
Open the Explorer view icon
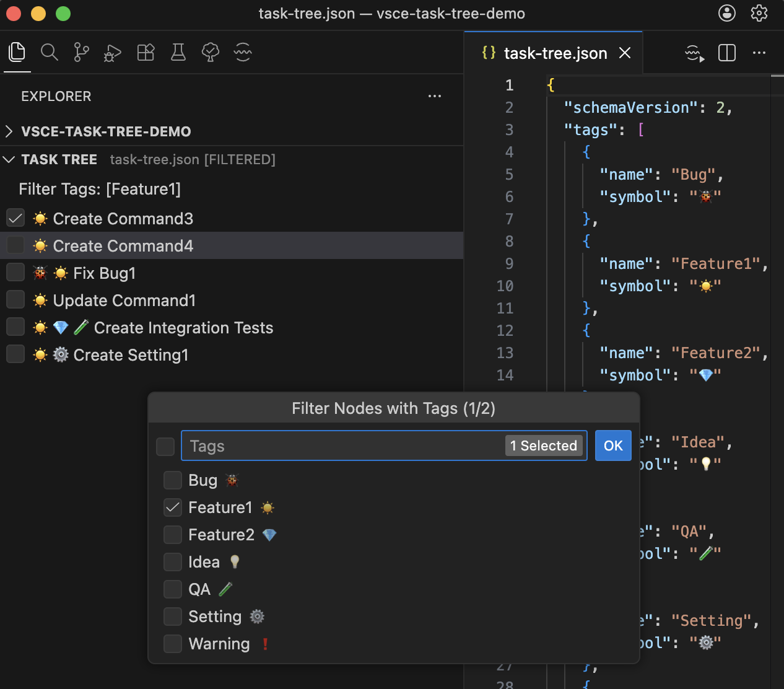[x=17, y=52]
